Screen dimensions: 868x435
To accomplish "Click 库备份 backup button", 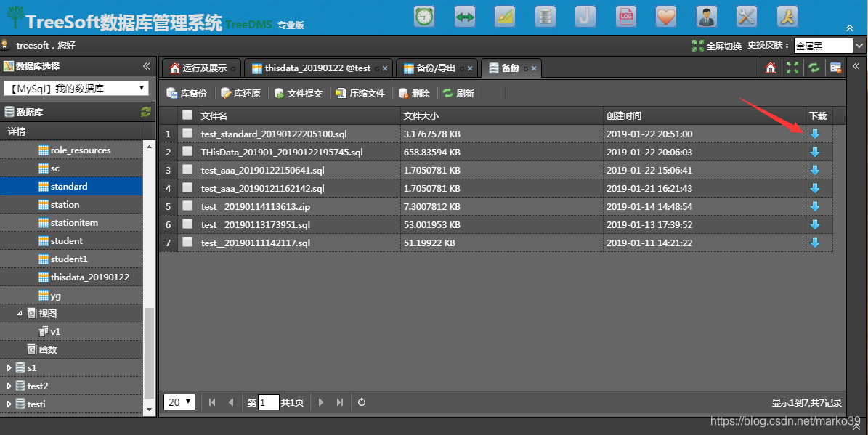I will (x=187, y=94).
